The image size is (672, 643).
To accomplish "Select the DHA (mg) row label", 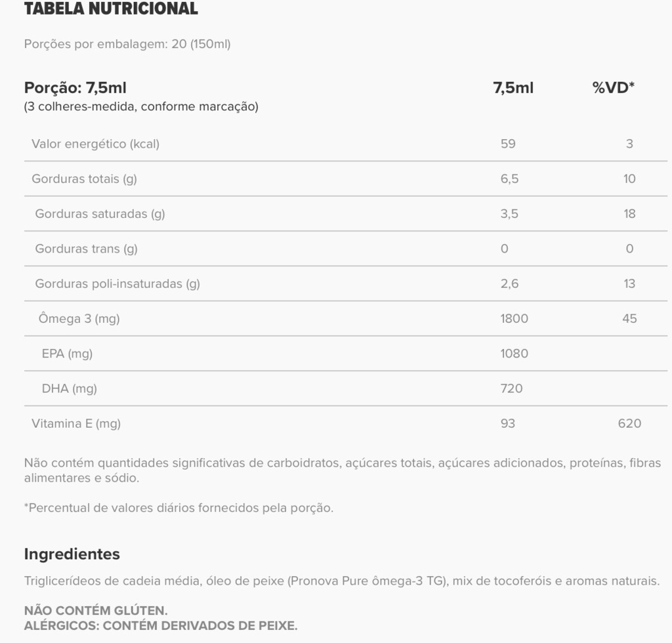I will (70, 389).
